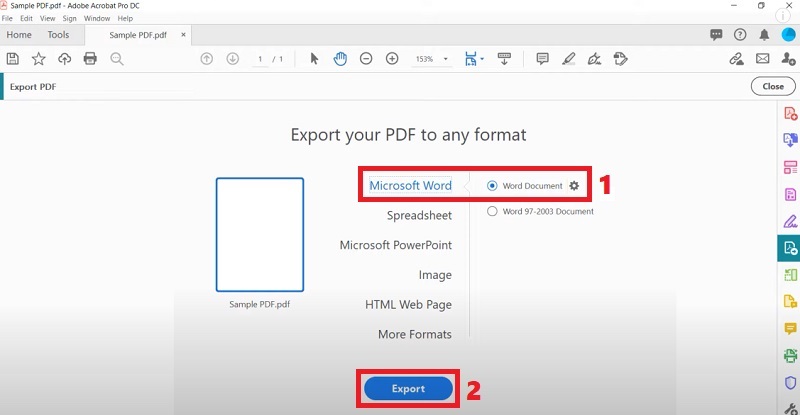
Task: Choose Microsoft Word export format
Action: pyautogui.click(x=410, y=185)
